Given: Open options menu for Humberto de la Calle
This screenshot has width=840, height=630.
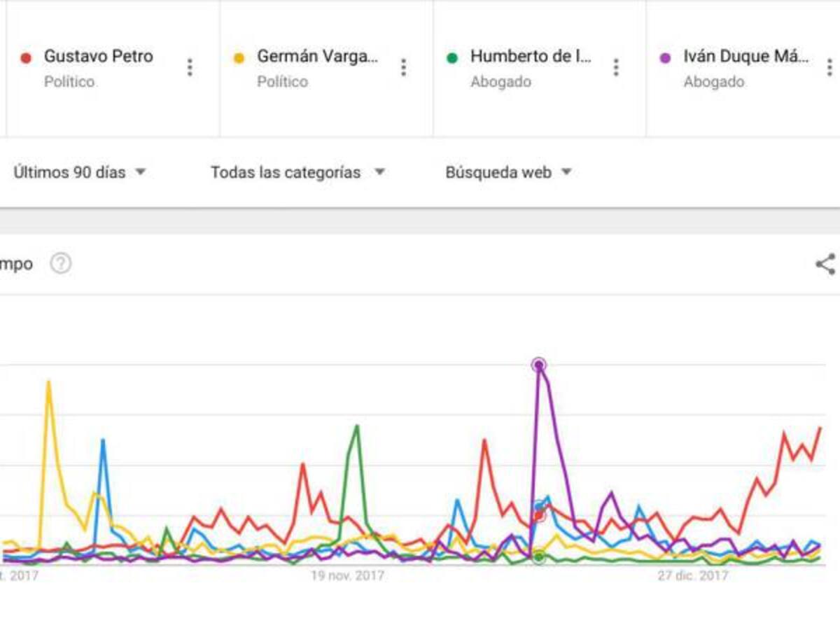Looking at the screenshot, I should [616, 67].
